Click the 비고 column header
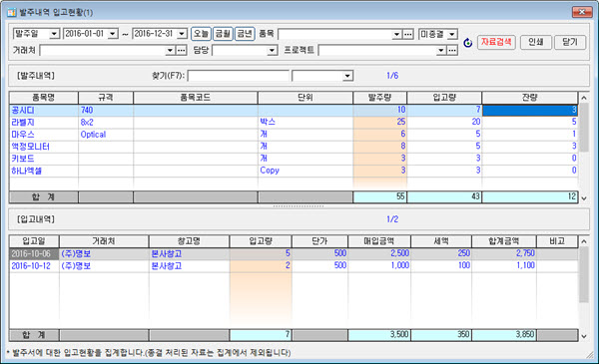599x364 pixels. tap(557, 241)
